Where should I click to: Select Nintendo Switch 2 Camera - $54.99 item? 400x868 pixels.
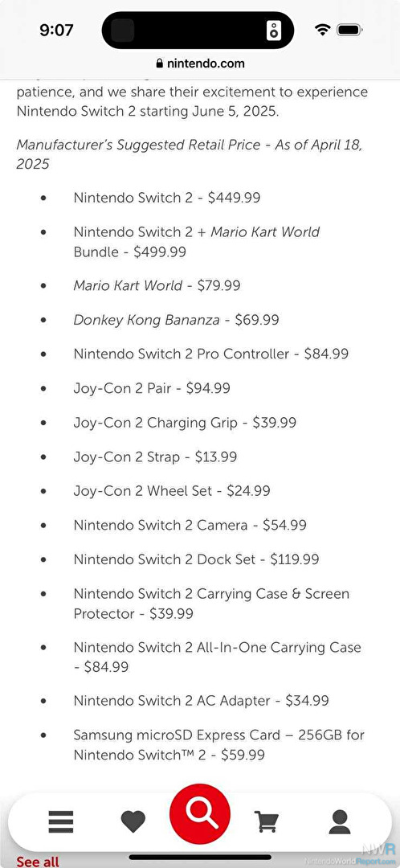point(190,525)
